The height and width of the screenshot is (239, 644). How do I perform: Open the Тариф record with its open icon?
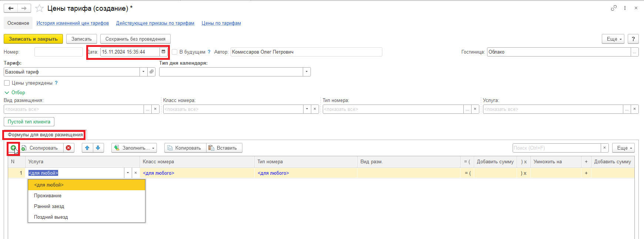click(x=151, y=72)
